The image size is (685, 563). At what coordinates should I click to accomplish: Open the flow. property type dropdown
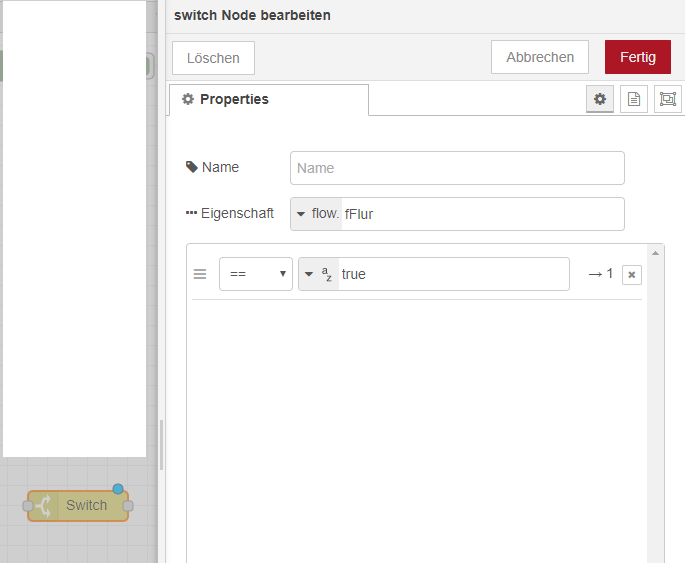pos(316,214)
